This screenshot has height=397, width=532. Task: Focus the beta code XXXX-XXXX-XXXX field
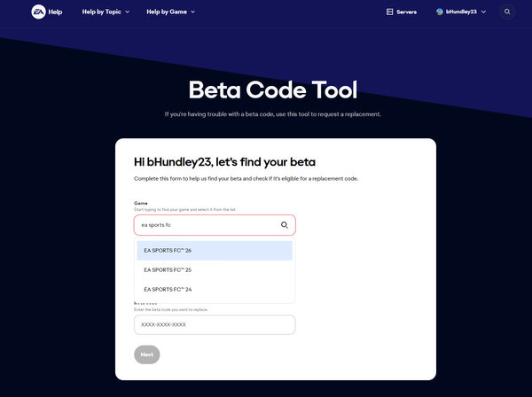click(215, 325)
